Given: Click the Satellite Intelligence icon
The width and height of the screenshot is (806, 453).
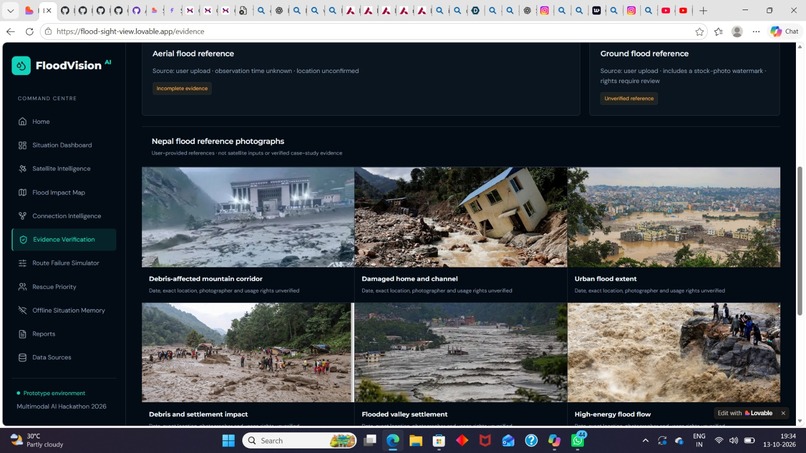Looking at the screenshot, I should [x=23, y=169].
